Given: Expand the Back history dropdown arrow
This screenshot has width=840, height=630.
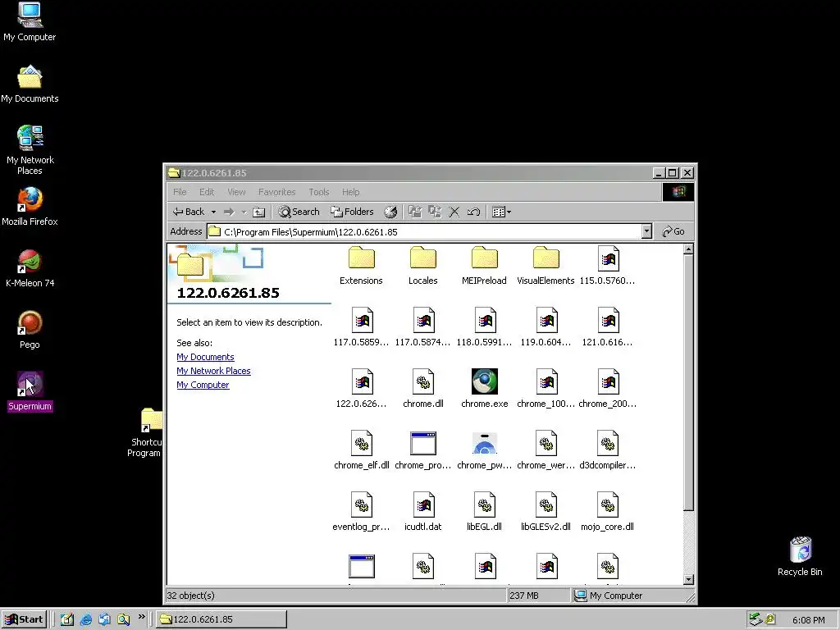Looking at the screenshot, I should (213, 212).
